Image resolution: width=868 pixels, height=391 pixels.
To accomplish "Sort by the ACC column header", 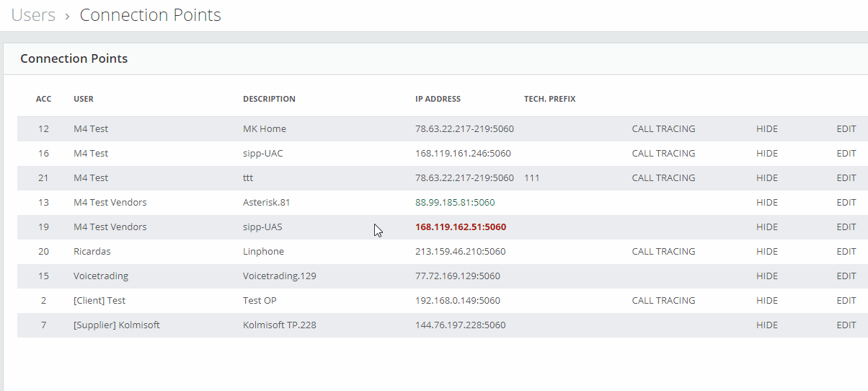I will (x=44, y=99).
